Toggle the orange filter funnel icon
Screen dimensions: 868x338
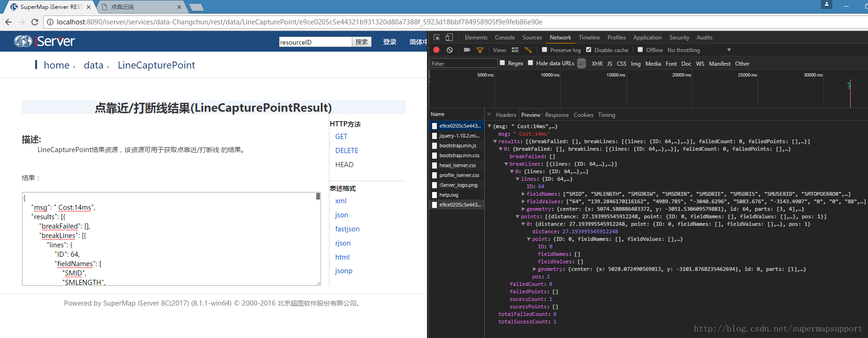(480, 50)
